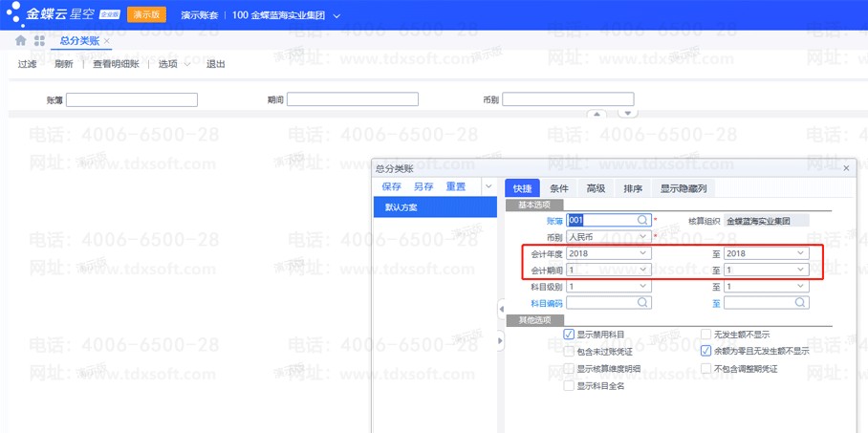This screenshot has height=433, width=868.
Task: Enable 无发生额不显示 checkbox
Action: 705,335
